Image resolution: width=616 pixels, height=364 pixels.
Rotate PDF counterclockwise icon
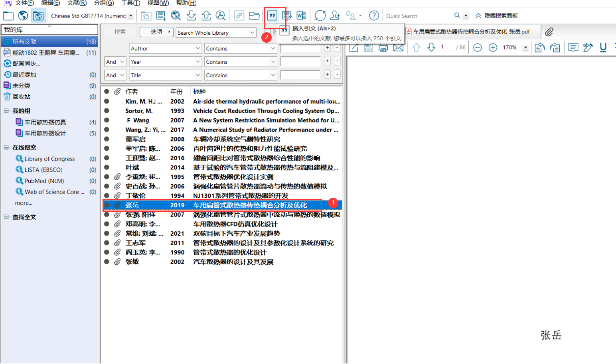(x=540, y=48)
